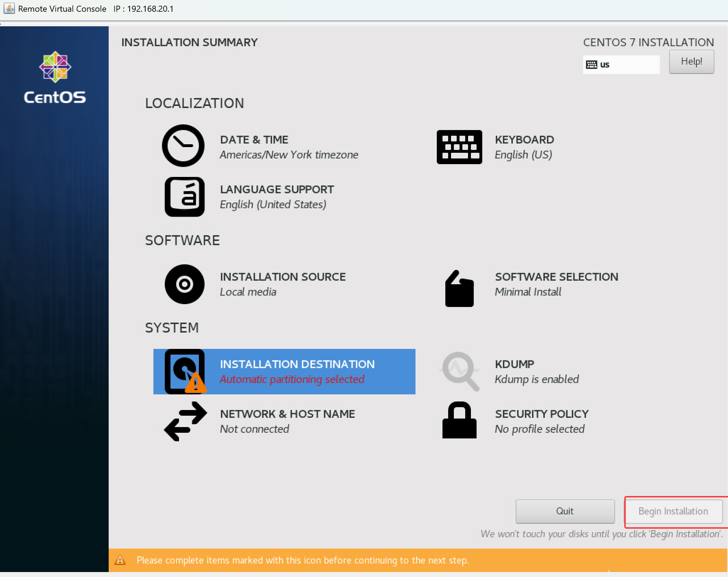The width and height of the screenshot is (728, 577).
Task: Click warning triangle in bottom banner
Action: point(120,560)
